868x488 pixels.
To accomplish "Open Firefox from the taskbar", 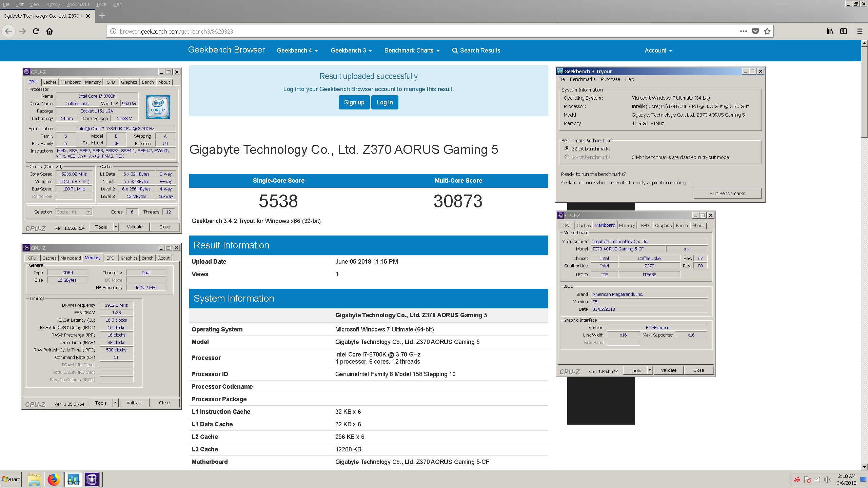I will (54, 480).
